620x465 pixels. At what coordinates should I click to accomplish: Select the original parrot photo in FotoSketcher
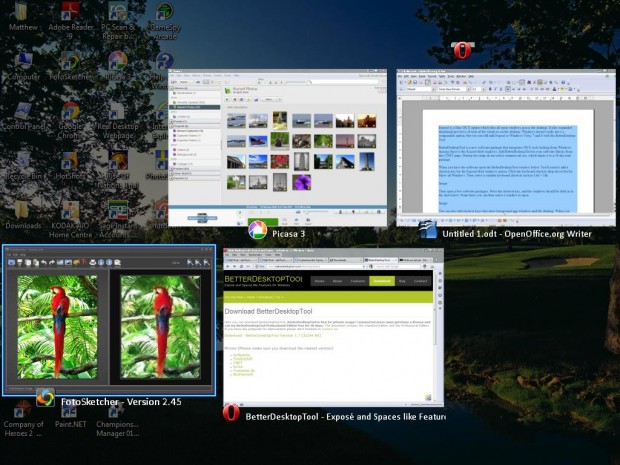57,327
